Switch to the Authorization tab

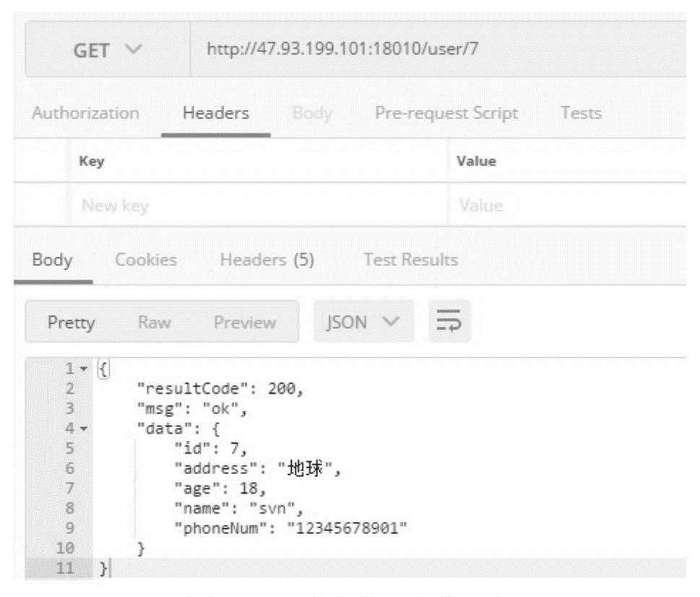pos(85,113)
